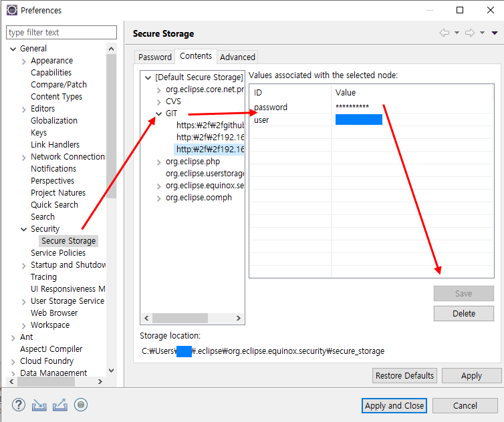Click the Apply button
Viewport: 504px width, 422px height.
point(471,376)
